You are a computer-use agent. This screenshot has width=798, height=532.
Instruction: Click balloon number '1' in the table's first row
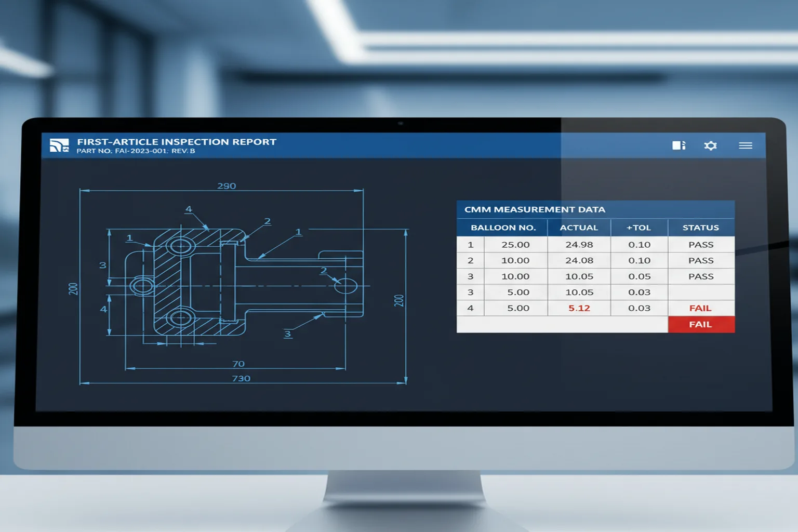(x=471, y=245)
